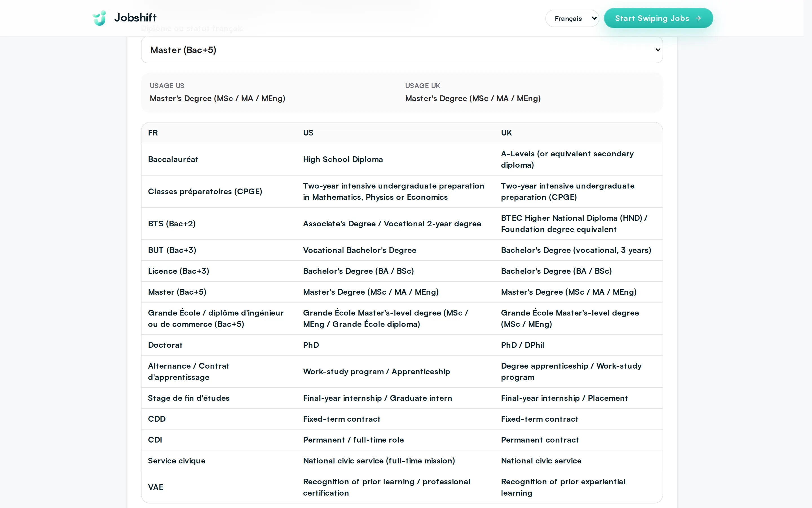Click the A-Levels equivalent secondary diploma cell
The image size is (812, 508).
[x=567, y=159]
